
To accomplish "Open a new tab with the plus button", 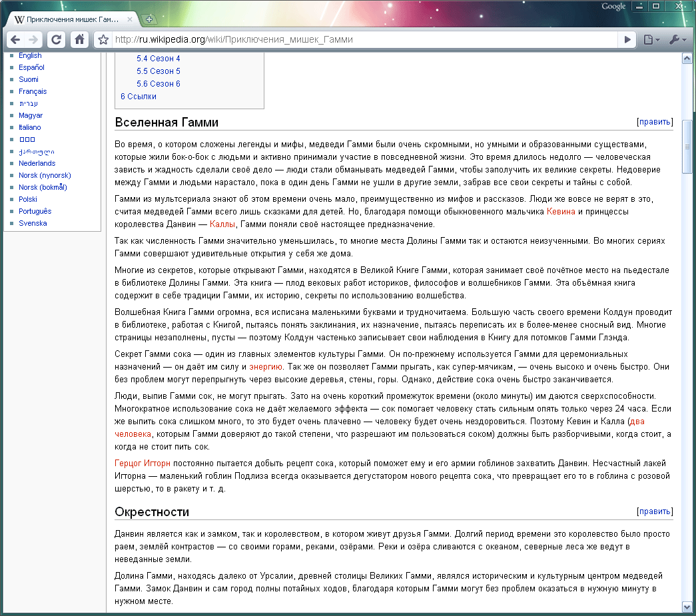I will click(149, 19).
